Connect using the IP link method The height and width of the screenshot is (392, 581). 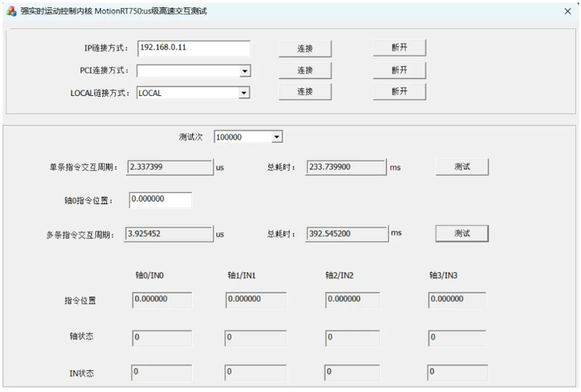[305, 48]
